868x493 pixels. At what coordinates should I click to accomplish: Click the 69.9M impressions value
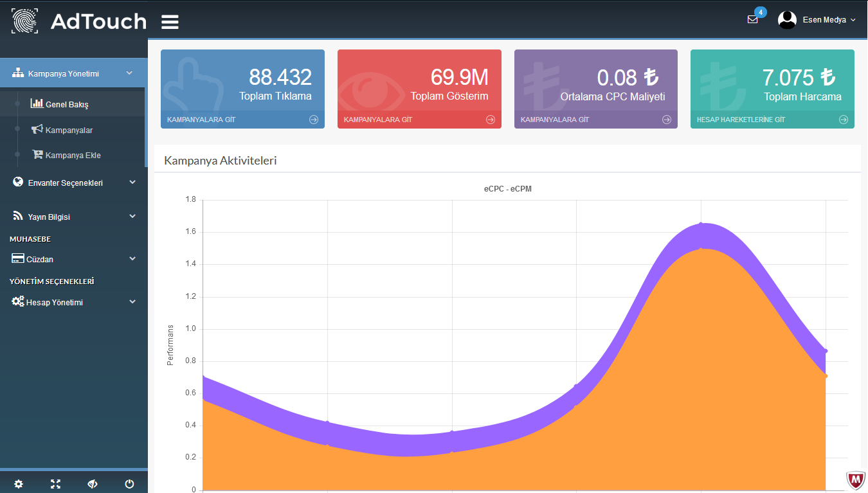pos(460,77)
